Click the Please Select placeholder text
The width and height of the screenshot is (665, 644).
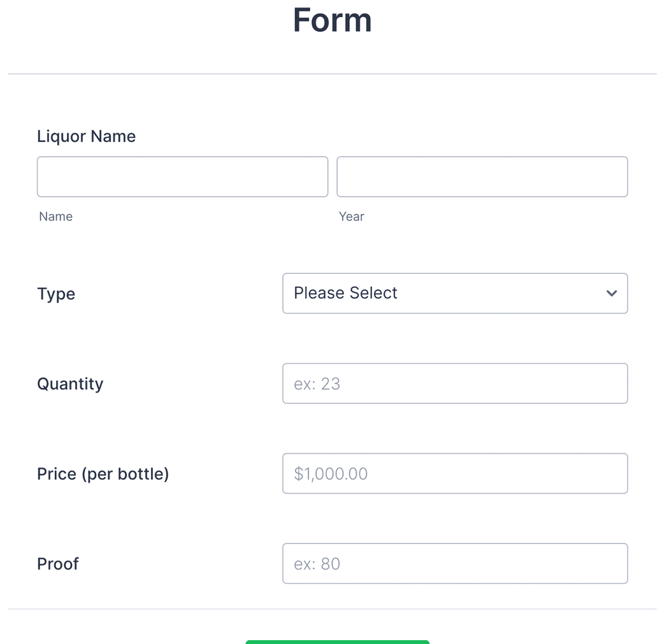tap(345, 293)
